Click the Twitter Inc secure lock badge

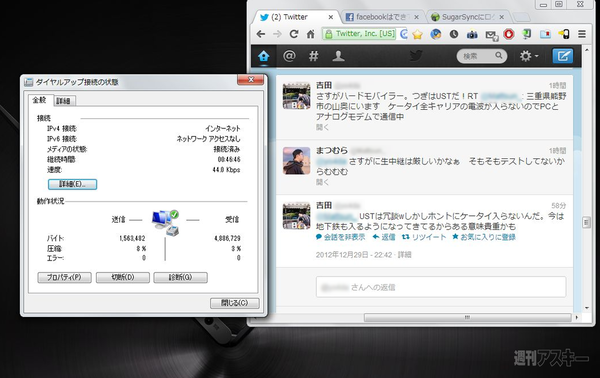pos(359,34)
